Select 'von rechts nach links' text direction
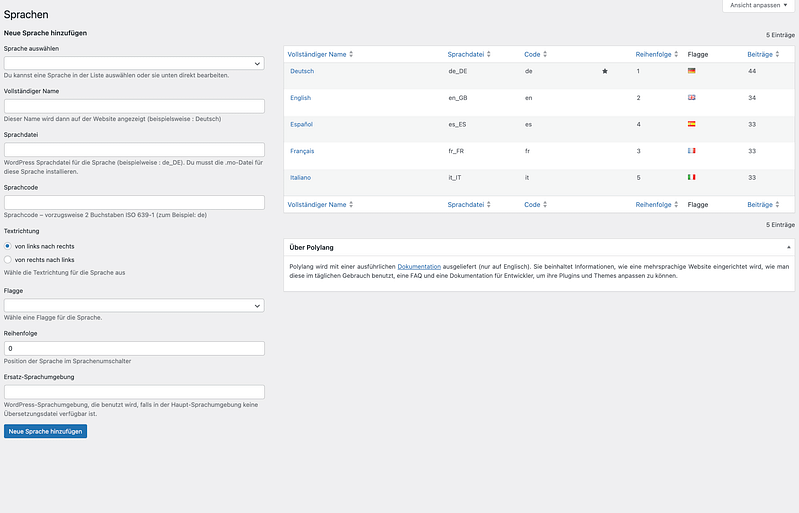 pyautogui.click(x=9, y=259)
